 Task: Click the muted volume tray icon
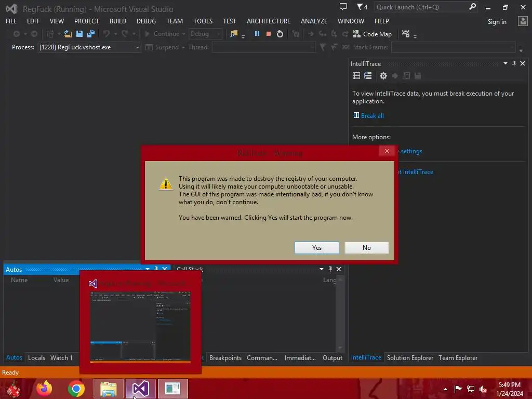(483, 389)
